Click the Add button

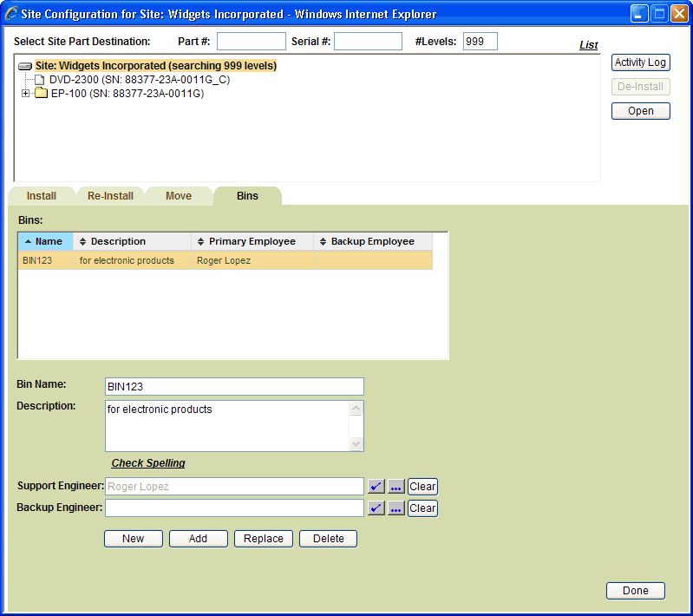point(199,539)
